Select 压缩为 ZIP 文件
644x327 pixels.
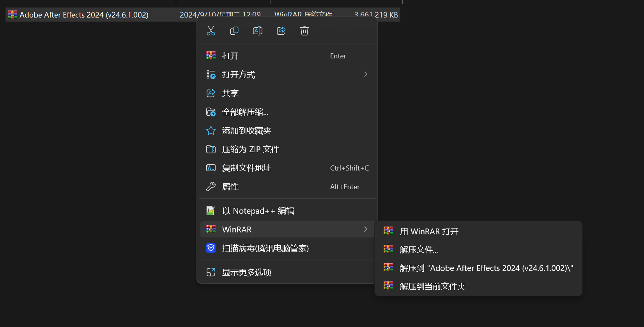click(x=250, y=149)
